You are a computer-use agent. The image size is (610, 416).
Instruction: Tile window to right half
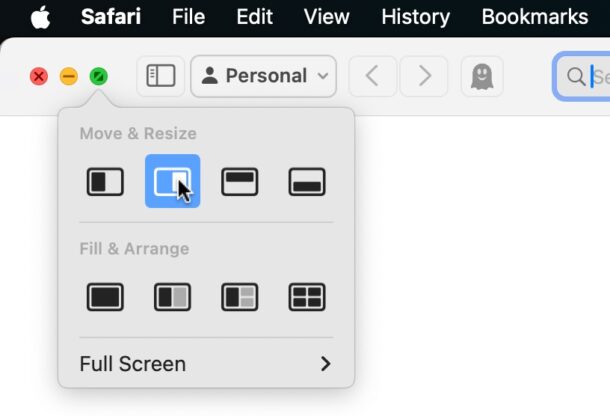[x=172, y=181]
